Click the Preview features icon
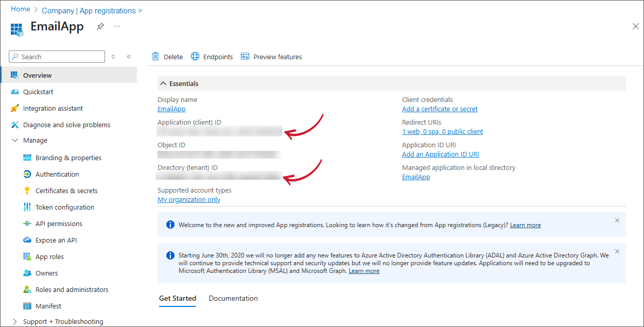Screen dimensions: 644x327 pos(245,57)
